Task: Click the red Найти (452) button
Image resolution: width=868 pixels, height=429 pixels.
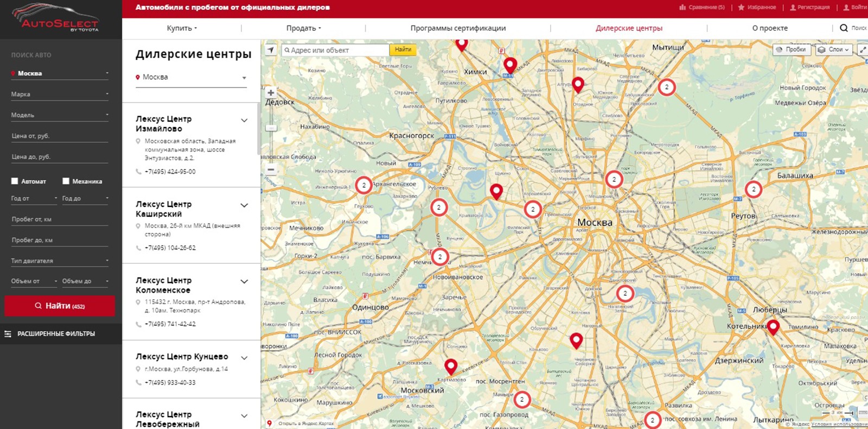Action: click(x=60, y=306)
